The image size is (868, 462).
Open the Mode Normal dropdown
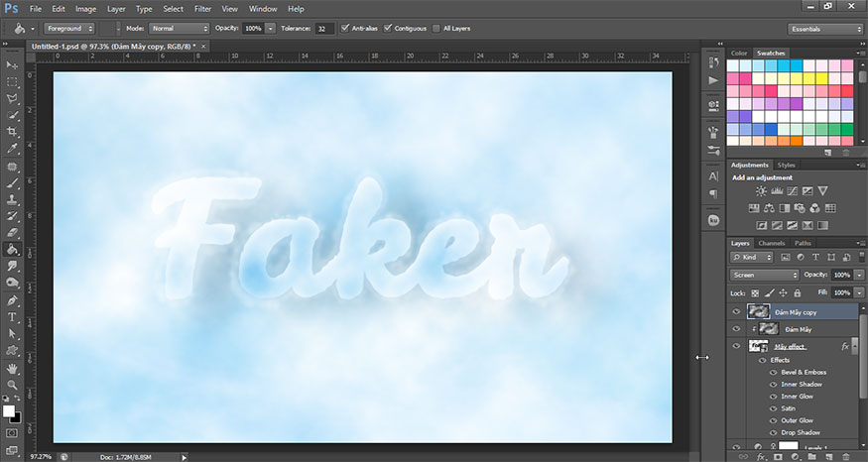point(179,28)
